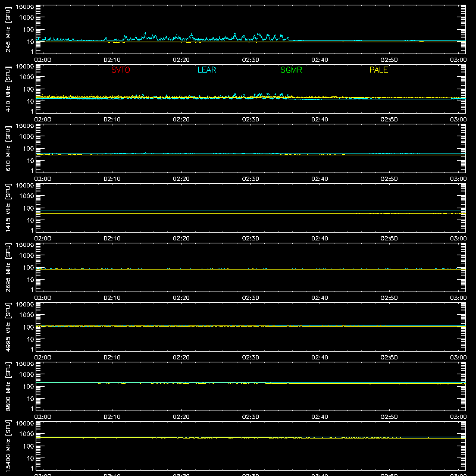Click the yellow PALE trace in 1415 MHz plot
The height and width of the screenshot is (476, 476).
(250, 214)
